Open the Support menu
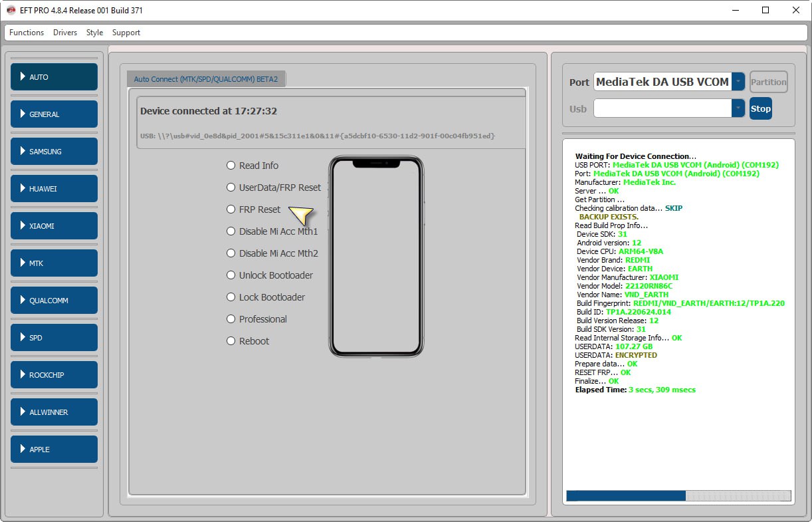This screenshot has width=812, height=522. tap(126, 33)
